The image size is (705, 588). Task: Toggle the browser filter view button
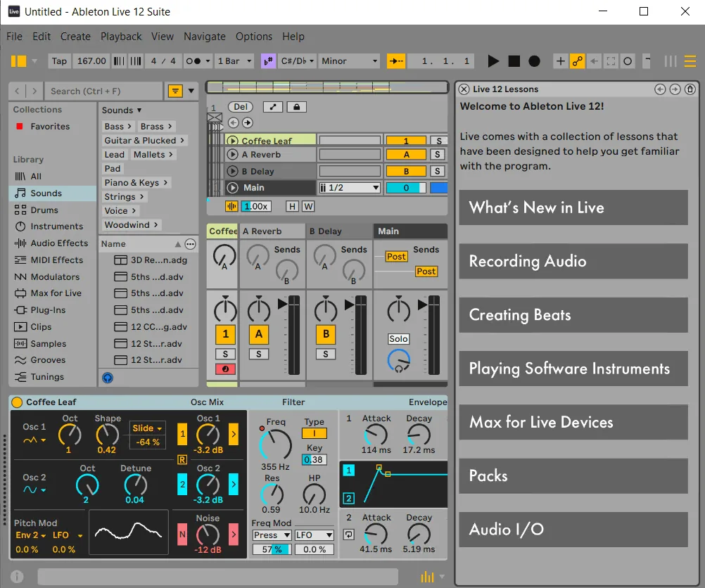[175, 91]
